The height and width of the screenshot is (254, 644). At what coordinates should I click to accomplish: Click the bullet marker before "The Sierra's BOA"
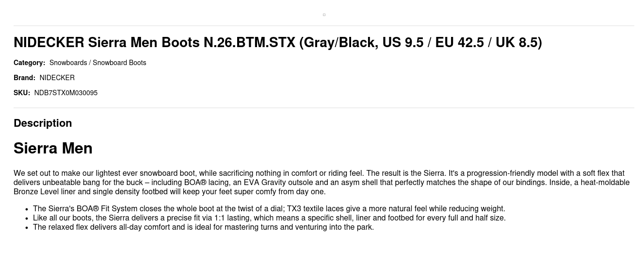26,209
